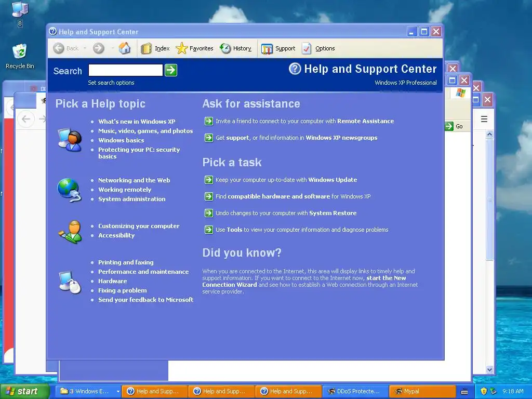Open Fixing a problem topic
Viewport: 532px width, 399px height.
tap(123, 290)
